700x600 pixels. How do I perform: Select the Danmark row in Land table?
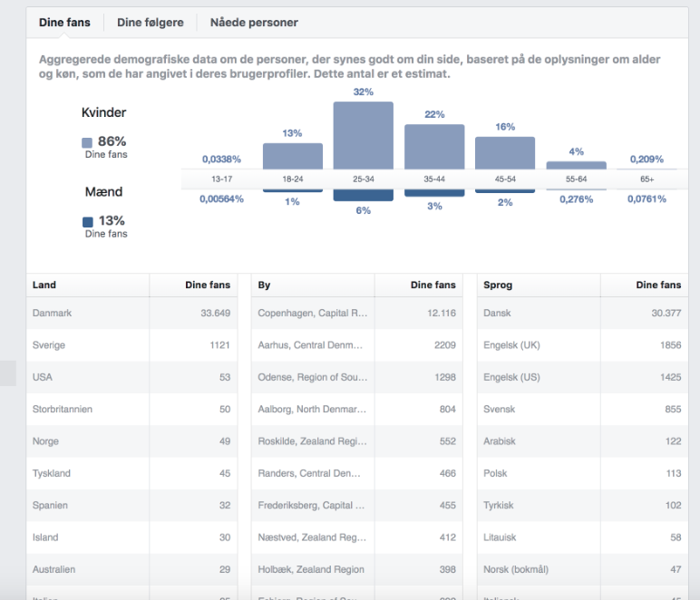(x=131, y=314)
